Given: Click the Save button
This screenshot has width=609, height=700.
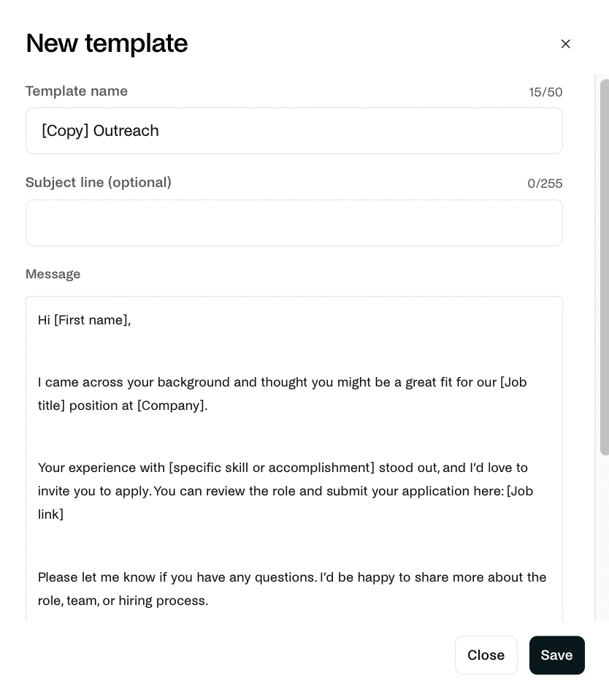Looking at the screenshot, I should [x=557, y=655].
